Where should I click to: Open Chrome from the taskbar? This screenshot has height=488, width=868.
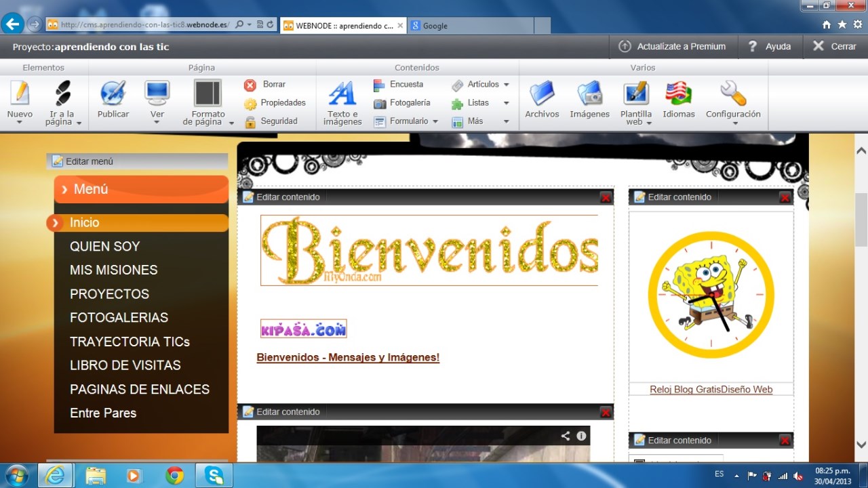(174, 476)
